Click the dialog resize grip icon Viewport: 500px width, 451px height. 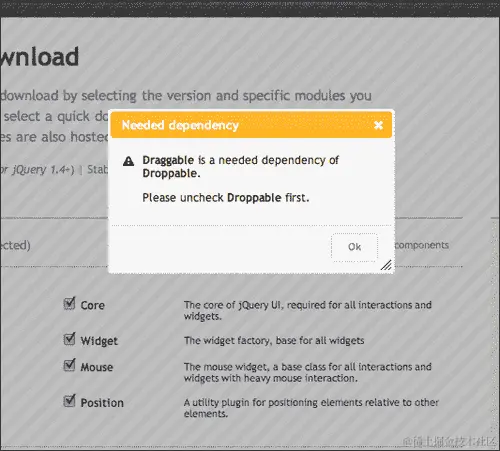pos(386,265)
